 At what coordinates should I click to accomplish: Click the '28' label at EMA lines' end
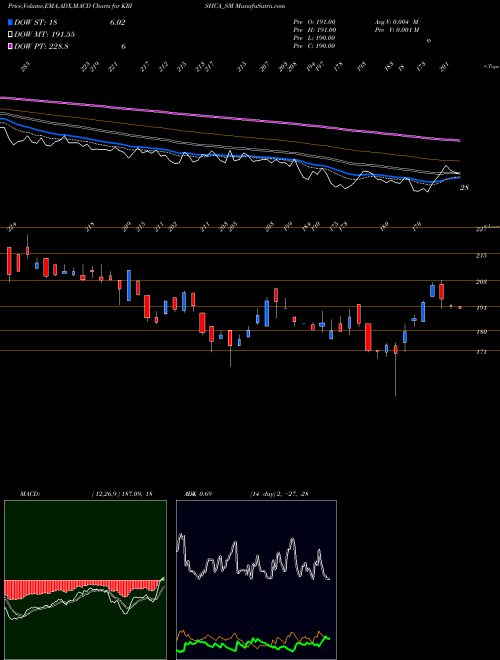coord(464,188)
